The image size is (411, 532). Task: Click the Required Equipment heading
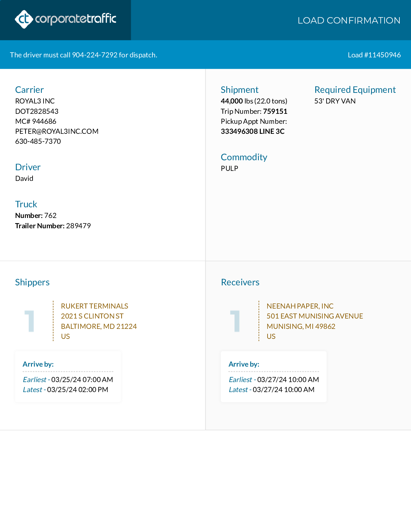click(x=355, y=90)
